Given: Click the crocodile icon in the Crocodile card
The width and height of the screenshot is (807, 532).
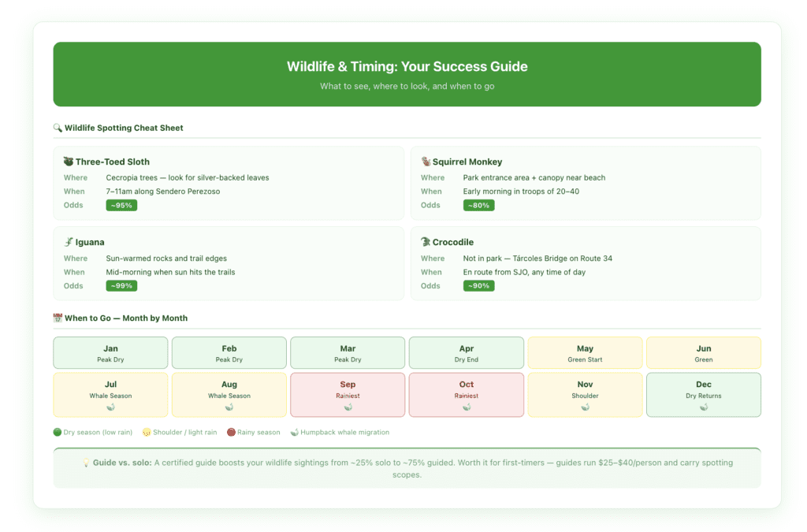Looking at the screenshot, I should click(x=426, y=242).
